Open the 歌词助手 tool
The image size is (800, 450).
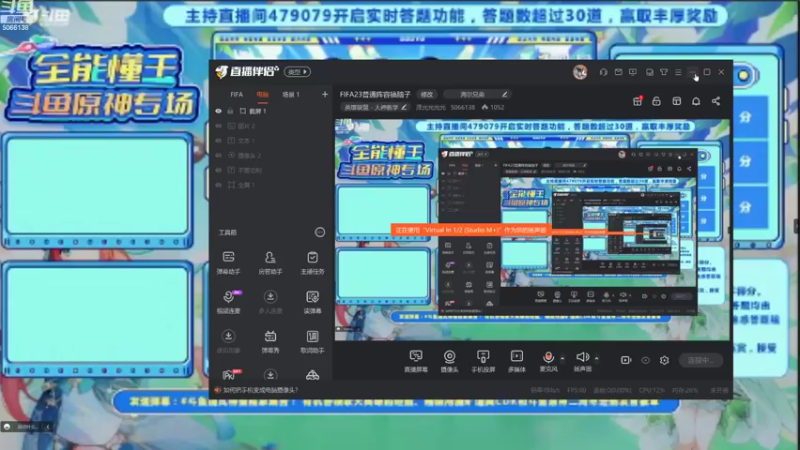[x=312, y=341]
